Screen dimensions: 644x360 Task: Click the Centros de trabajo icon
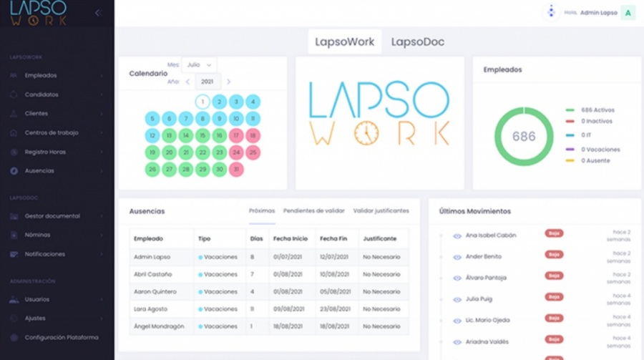[x=14, y=132]
